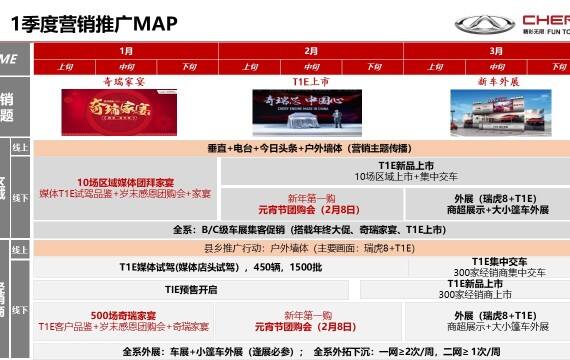Click the 下旬 cell under 1月
The image size is (570, 360).
[x=188, y=67]
